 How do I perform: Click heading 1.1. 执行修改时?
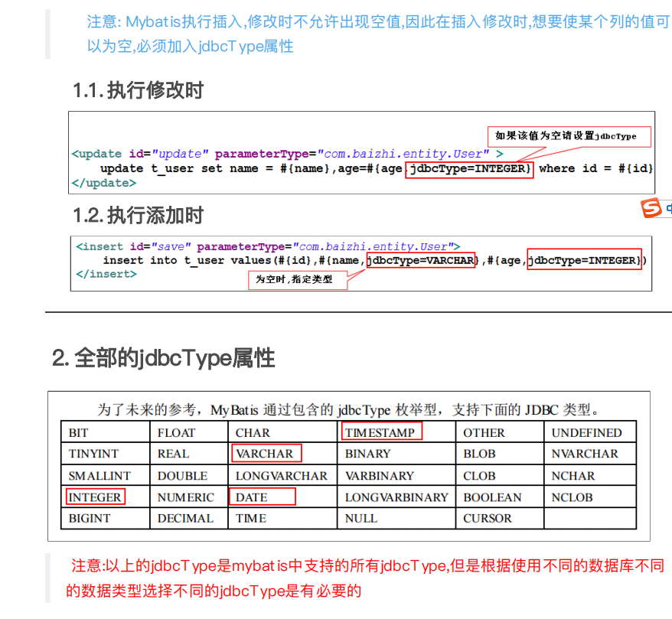[138, 90]
